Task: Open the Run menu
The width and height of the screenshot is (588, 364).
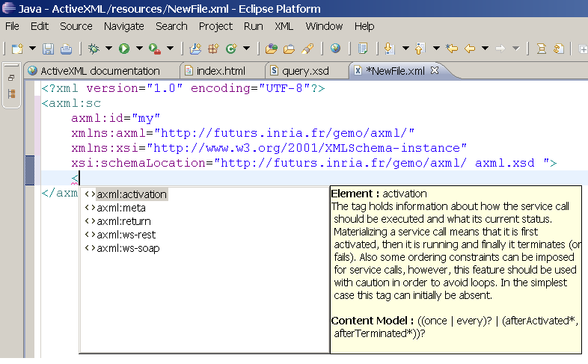Action: (x=253, y=26)
